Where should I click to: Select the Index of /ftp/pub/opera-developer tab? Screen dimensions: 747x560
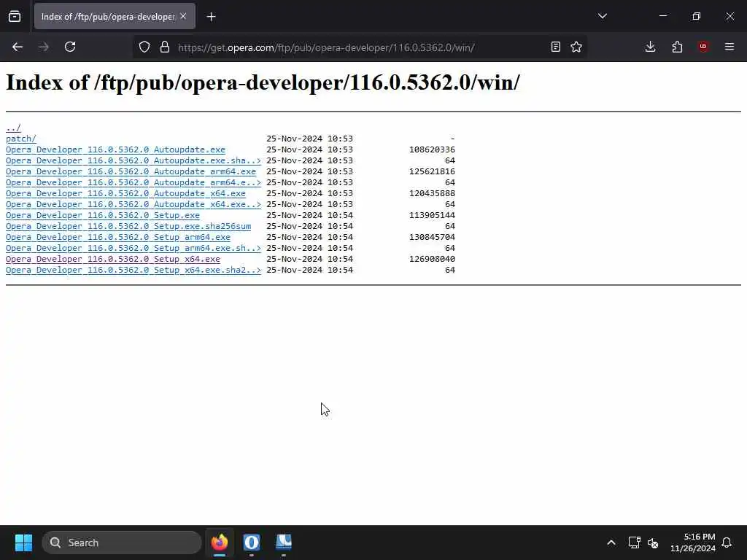point(115,16)
